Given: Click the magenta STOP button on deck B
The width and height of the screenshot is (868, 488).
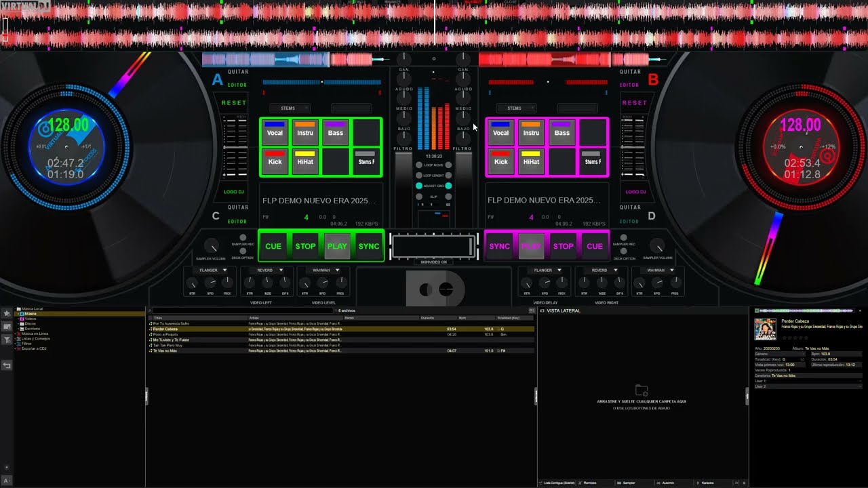Looking at the screenshot, I should coord(563,246).
